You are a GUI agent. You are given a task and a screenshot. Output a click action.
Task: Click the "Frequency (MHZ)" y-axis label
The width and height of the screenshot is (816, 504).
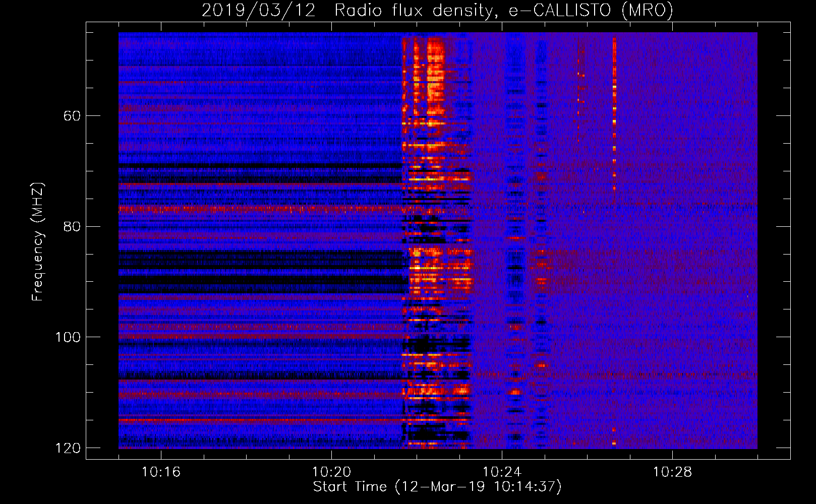[x=38, y=242]
